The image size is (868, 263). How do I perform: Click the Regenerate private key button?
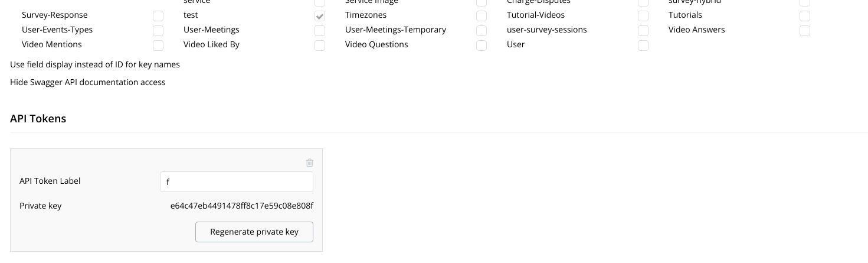click(x=254, y=232)
